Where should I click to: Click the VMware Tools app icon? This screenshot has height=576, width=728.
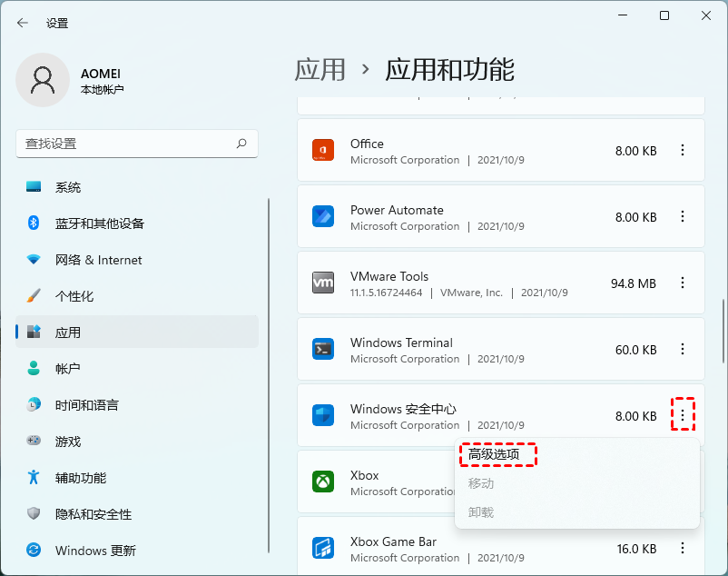click(x=325, y=283)
